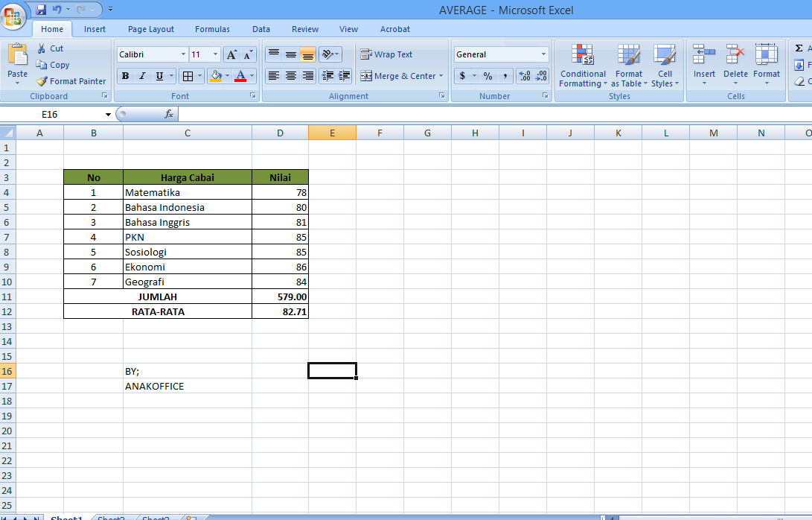Image resolution: width=812 pixels, height=520 pixels.
Task: Decrease Decimal places
Action: point(540,76)
